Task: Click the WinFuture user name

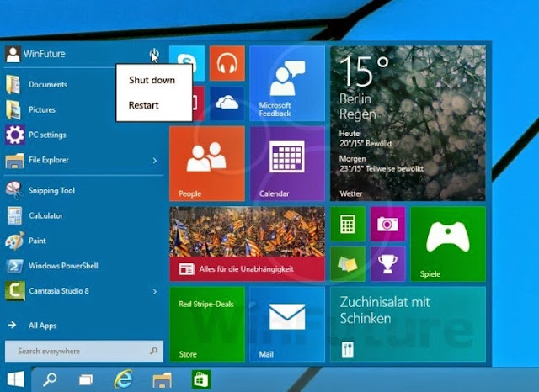Action: [45, 54]
